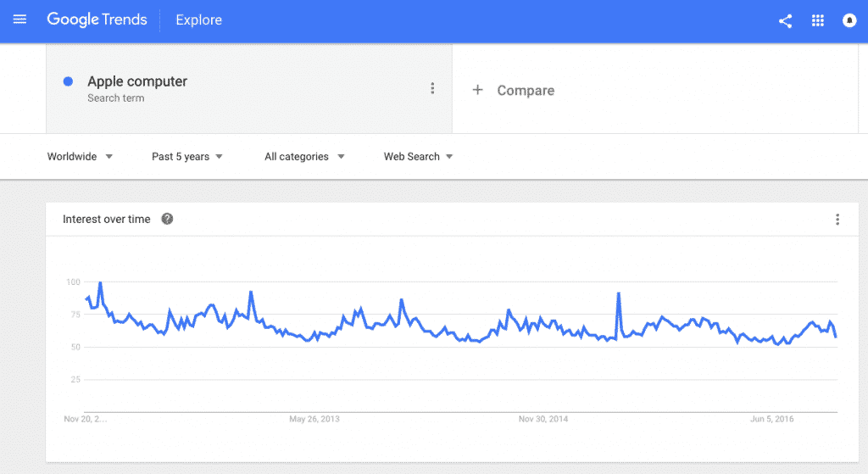Viewport: 868px width, 474px height.
Task: Click the help icon beside Interest over time
Action: click(167, 219)
